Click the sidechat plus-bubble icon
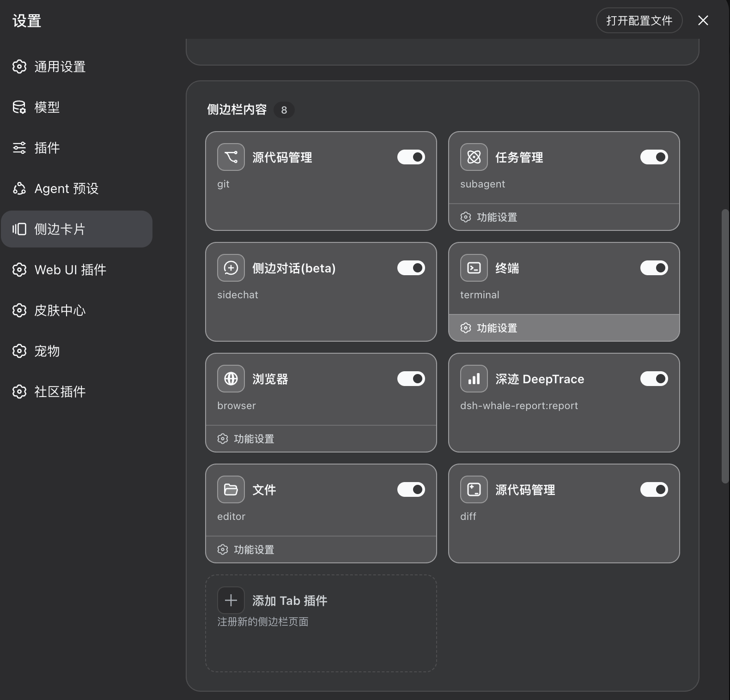The height and width of the screenshot is (700, 730). pyautogui.click(x=231, y=268)
